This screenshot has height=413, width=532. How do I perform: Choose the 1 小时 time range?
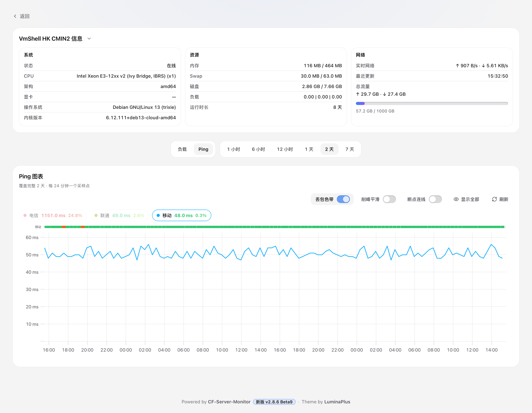click(x=234, y=149)
